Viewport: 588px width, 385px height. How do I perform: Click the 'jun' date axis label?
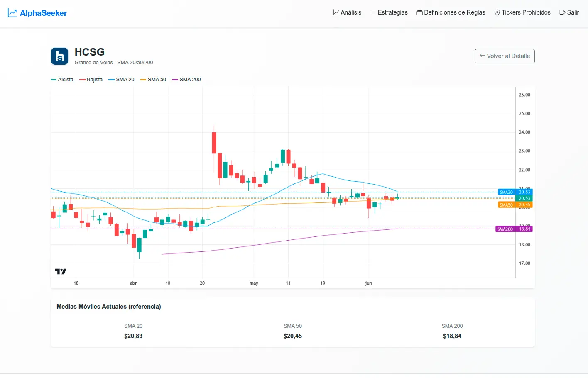tap(368, 283)
